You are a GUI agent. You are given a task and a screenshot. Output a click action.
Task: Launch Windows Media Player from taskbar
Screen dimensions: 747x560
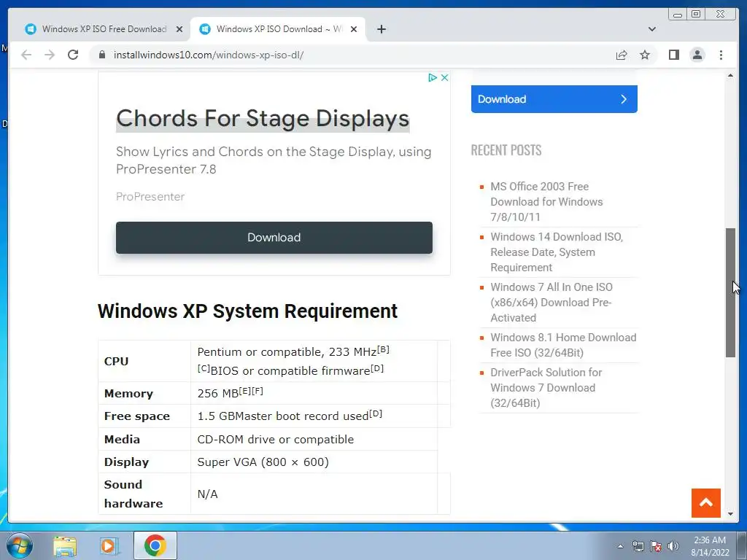109,546
